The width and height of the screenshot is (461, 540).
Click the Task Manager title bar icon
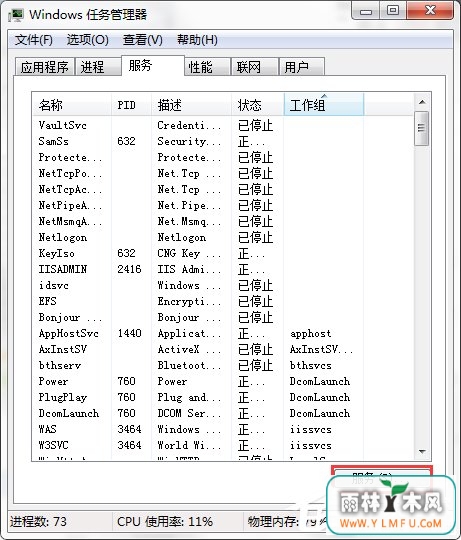pos(16,15)
